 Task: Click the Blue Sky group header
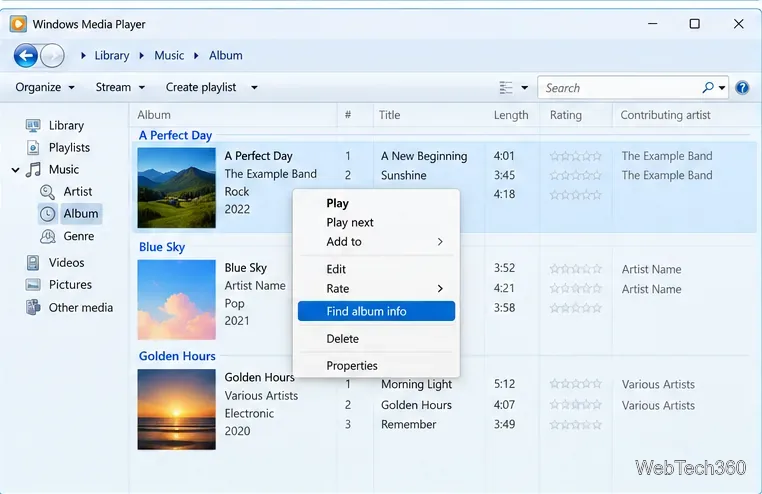tap(162, 247)
